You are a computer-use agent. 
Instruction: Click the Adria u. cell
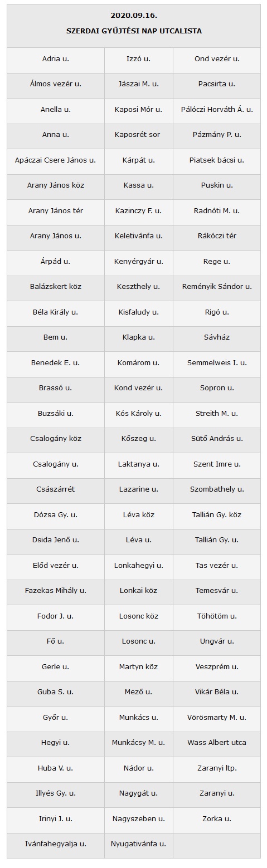[x=56, y=58]
